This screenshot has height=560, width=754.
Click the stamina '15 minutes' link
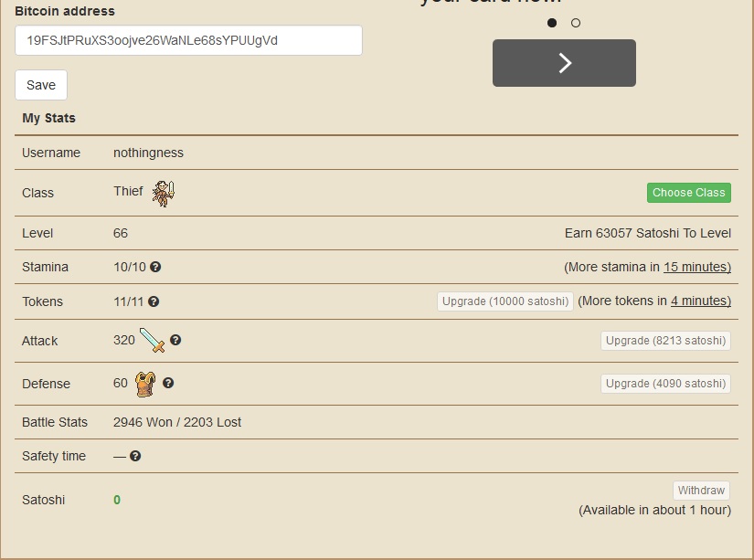point(697,268)
